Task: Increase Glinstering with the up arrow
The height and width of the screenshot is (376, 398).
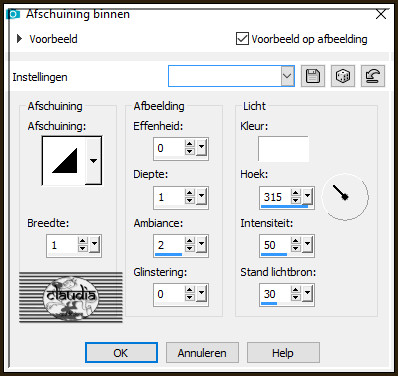Action: (190, 290)
